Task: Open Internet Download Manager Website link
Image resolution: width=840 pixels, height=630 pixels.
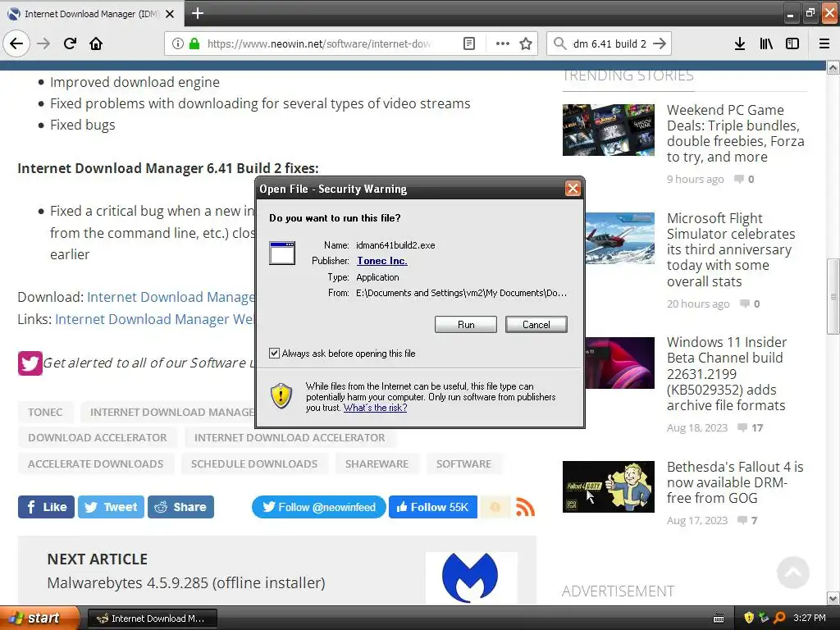Action: coord(155,319)
